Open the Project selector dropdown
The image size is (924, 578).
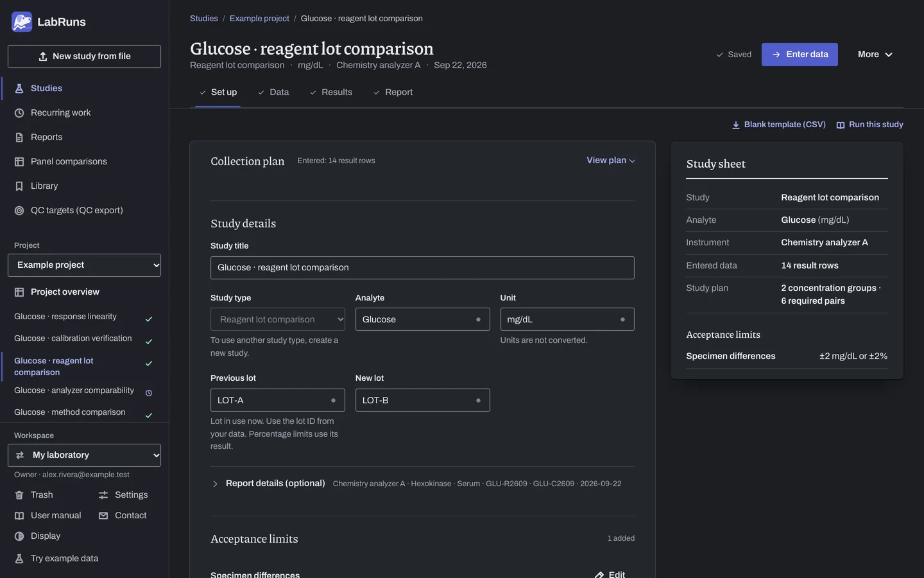tap(84, 265)
